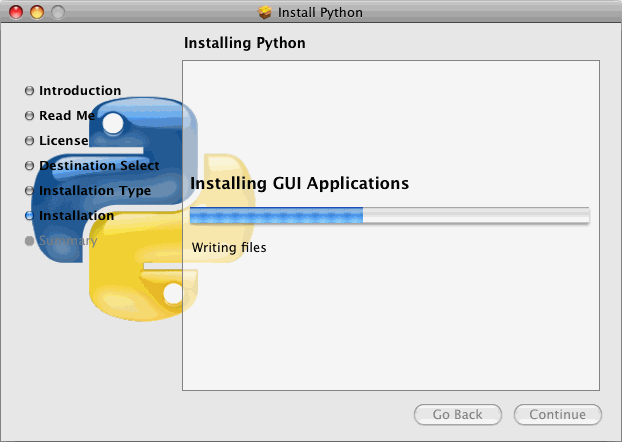
Task: Select the Destination Select step label
Action: pyautogui.click(x=99, y=165)
